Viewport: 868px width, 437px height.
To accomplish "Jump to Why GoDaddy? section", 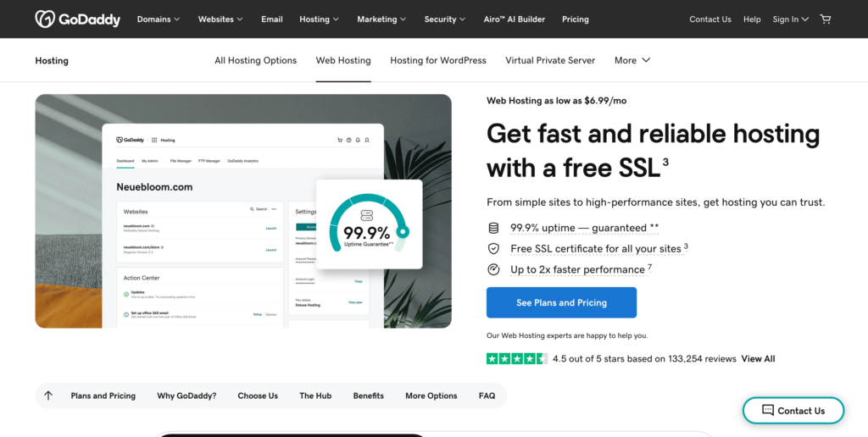I will point(186,396).
